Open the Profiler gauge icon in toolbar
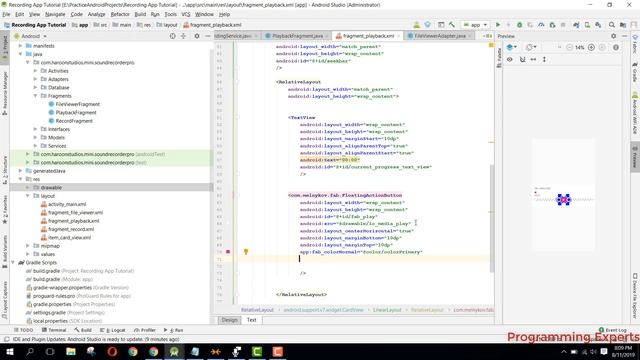This screenshot has width=640, height=360. 541,25
